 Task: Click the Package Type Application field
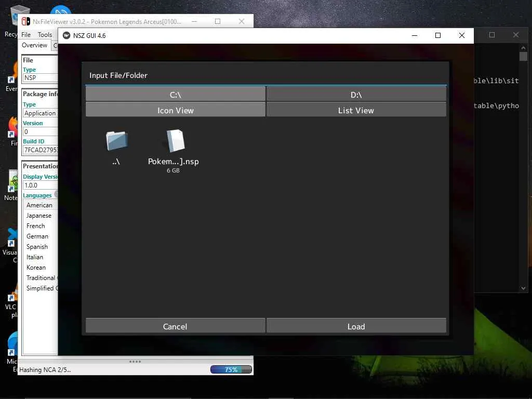click(41, 113)
